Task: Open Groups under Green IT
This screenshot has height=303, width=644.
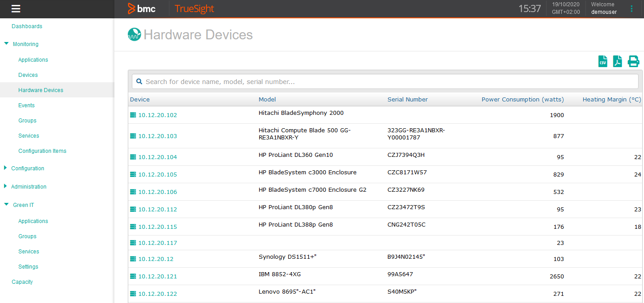Action: pyautogui.click(x=27, y=236)
